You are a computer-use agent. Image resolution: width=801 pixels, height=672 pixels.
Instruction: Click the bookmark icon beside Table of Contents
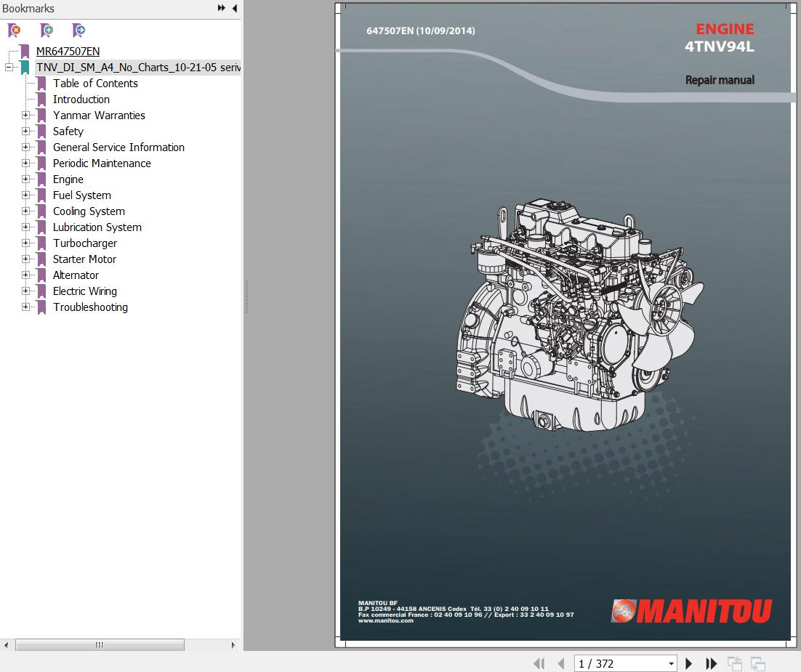click(x=42, y=84)
